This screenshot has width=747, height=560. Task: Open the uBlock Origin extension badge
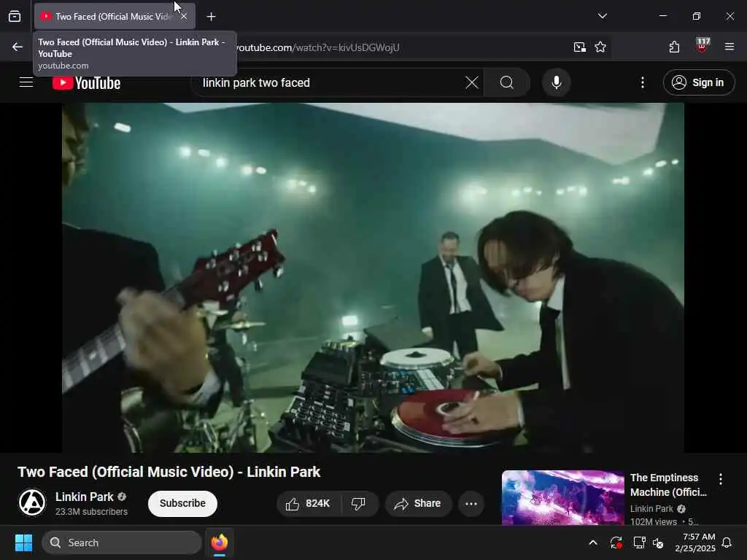pos(703,45)
